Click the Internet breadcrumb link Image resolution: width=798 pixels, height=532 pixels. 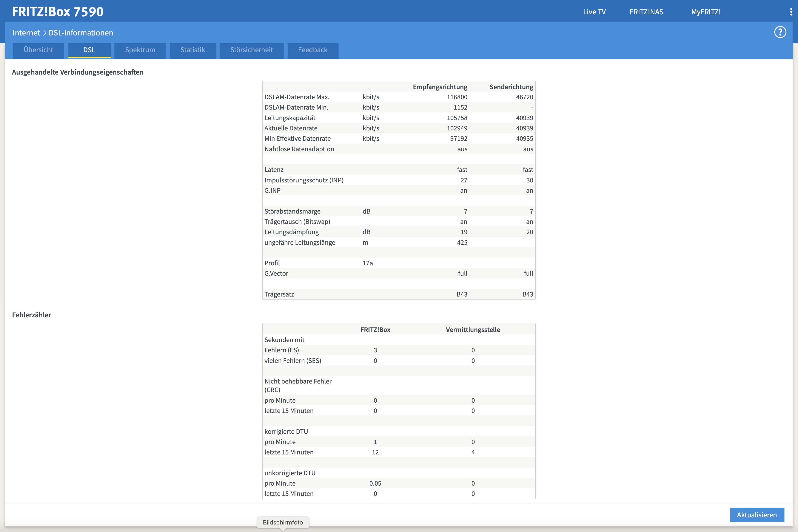tap(26, 33)
